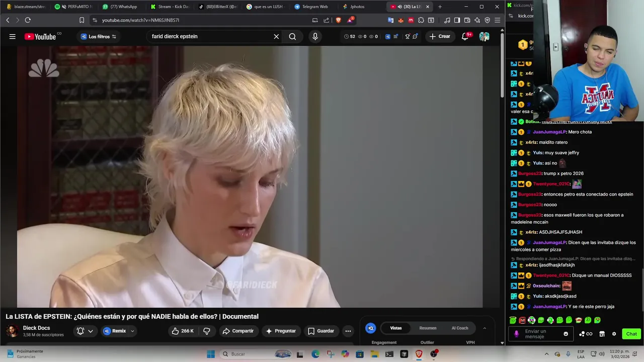Click the Remix button
The image size is (644, 362).
(x=115, y=331)
